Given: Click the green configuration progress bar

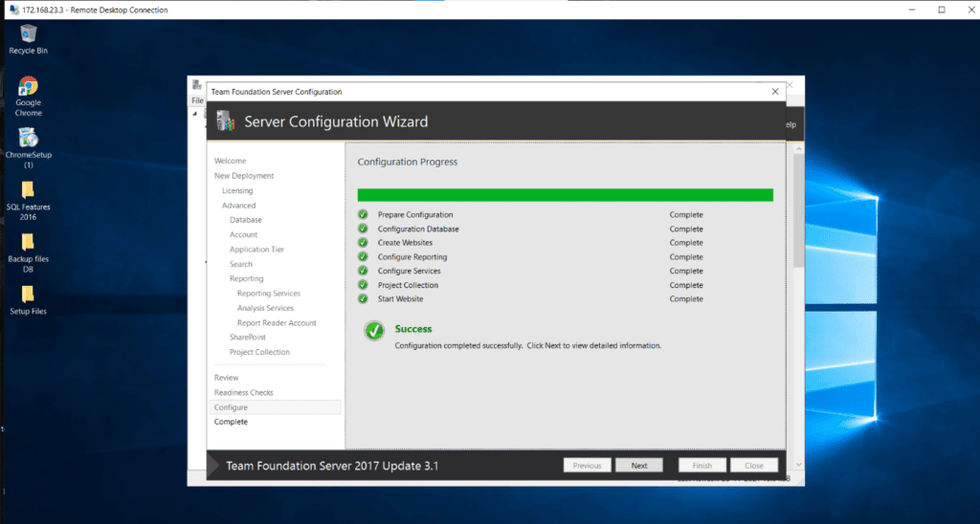Looking at the screenshot, I should pyautogui.click(x=565, y=195).
